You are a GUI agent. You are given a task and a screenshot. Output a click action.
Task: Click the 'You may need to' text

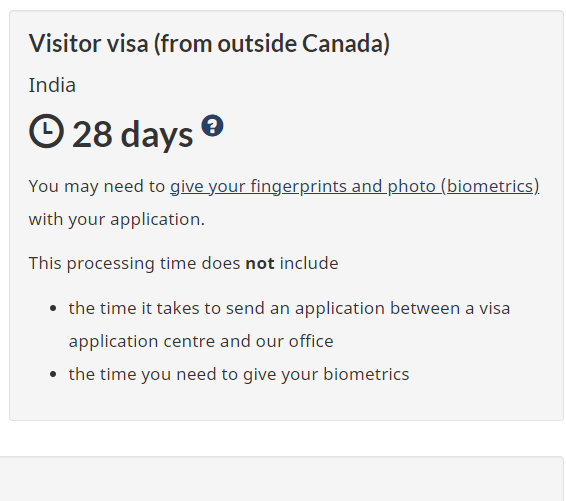tap(97, 187)
